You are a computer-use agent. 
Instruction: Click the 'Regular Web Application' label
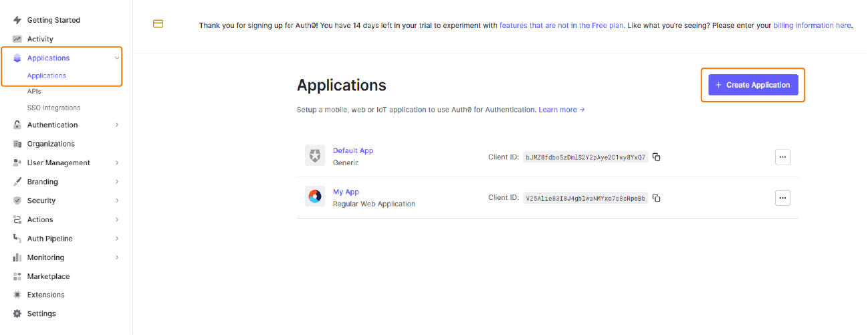374,204
